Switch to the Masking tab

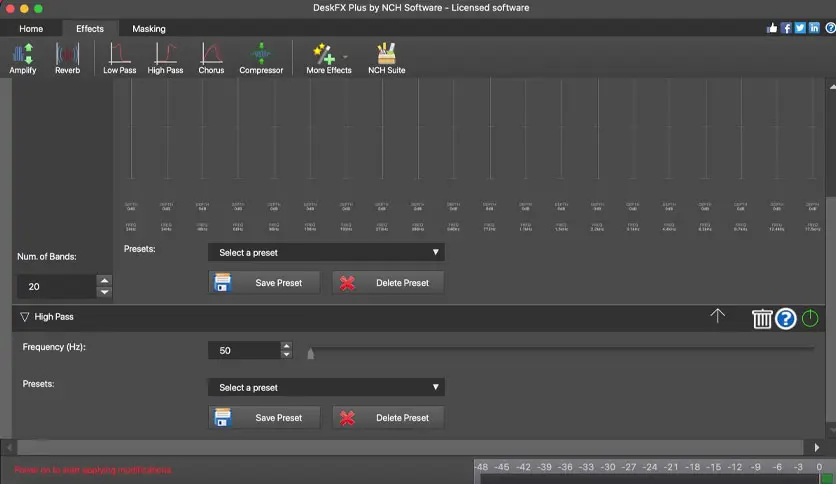pyautogui.click(x=149, y=29)
